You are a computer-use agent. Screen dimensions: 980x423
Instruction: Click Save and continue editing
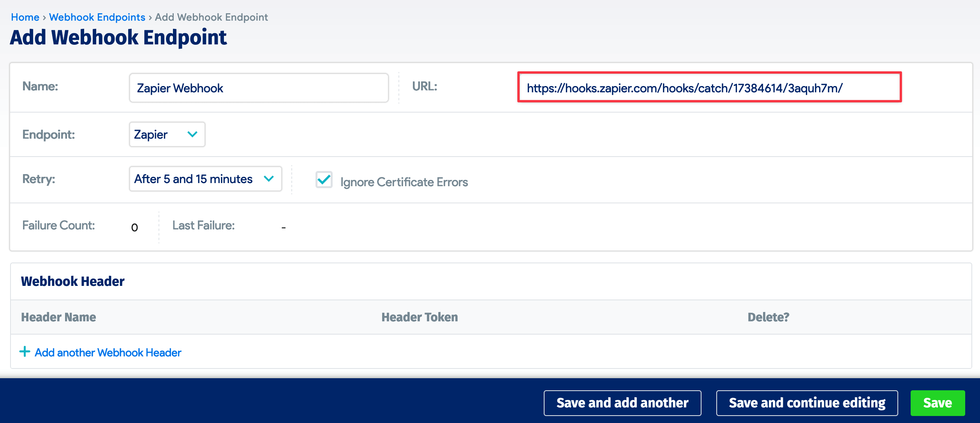tap(807, 403)
